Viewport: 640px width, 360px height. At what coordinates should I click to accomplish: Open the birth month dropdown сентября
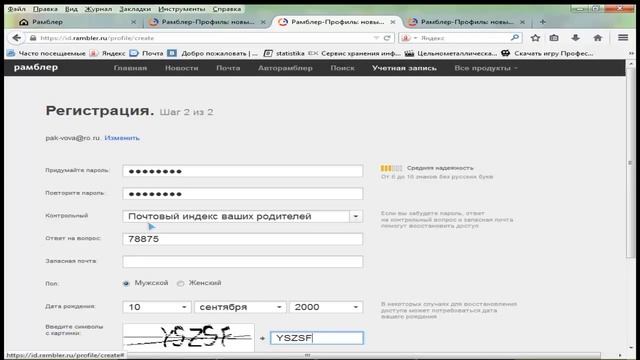(240, 307)
